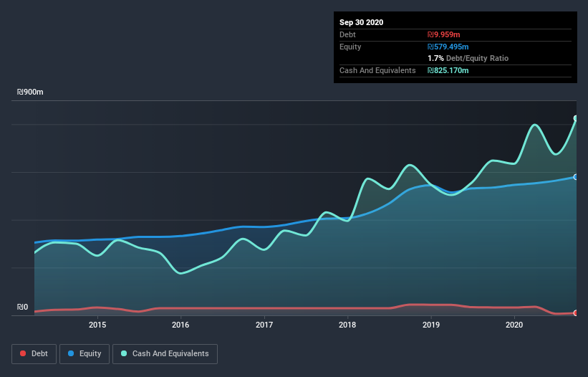Click the 2020 x-axis label
Image resolution: width=588 pixels, height=377 pixels.
(514, 325)
